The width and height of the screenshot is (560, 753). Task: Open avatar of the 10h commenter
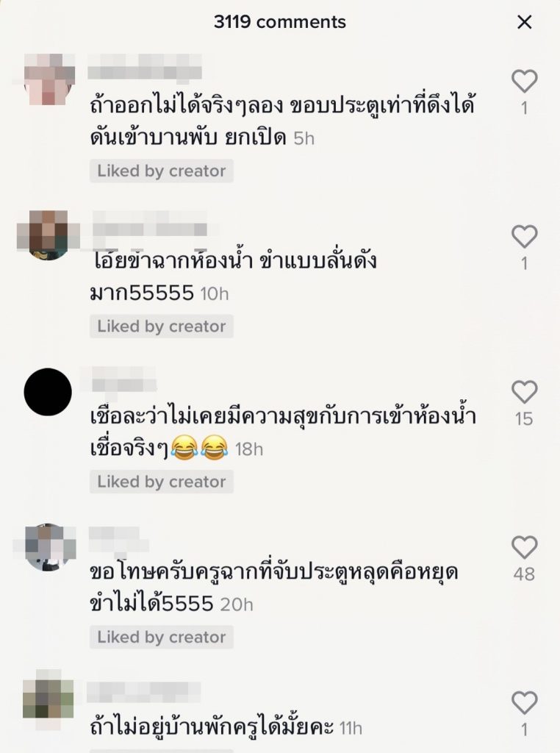click(x=48, y=235)
